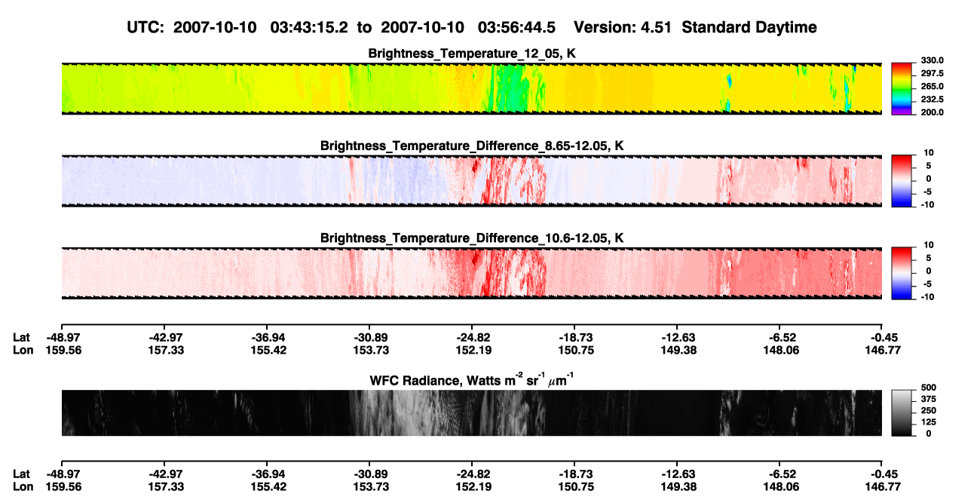This screenshot has width=980, height=503.
Task: Click upper axis latitude value -6.52
Action: coord(782,337)
